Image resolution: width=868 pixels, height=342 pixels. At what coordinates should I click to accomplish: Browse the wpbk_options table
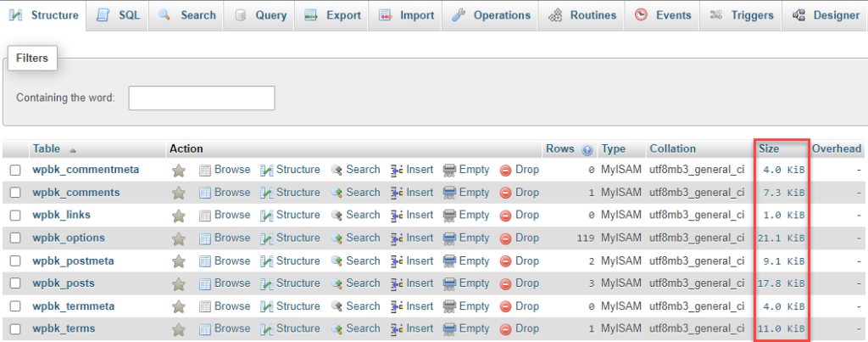point(225,238)
